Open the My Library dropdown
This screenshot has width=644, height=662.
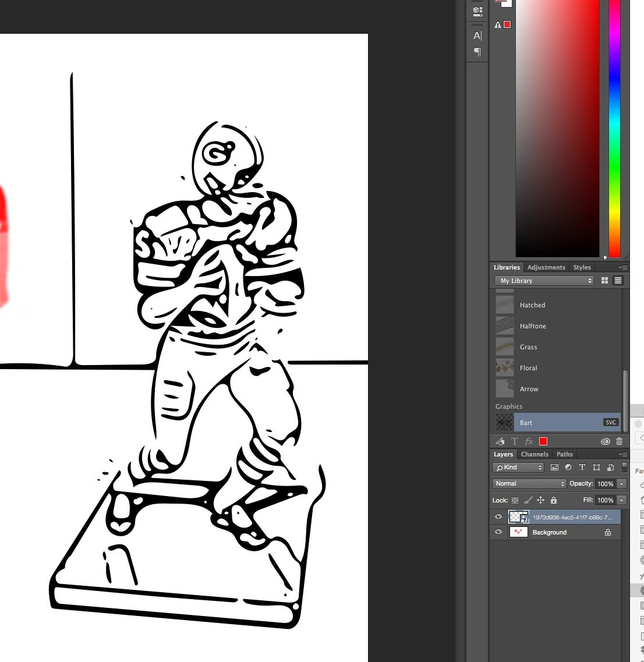click(544, 281)
